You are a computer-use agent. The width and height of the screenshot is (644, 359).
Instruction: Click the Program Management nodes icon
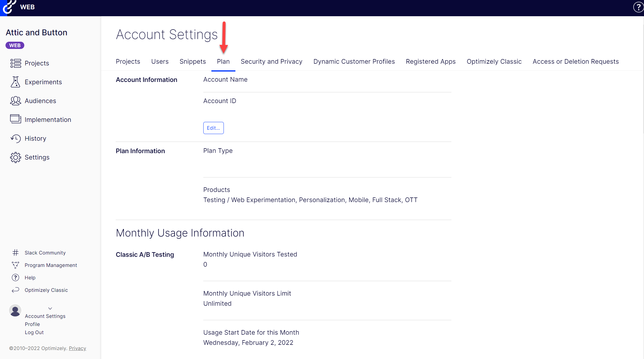click(15, 265)
